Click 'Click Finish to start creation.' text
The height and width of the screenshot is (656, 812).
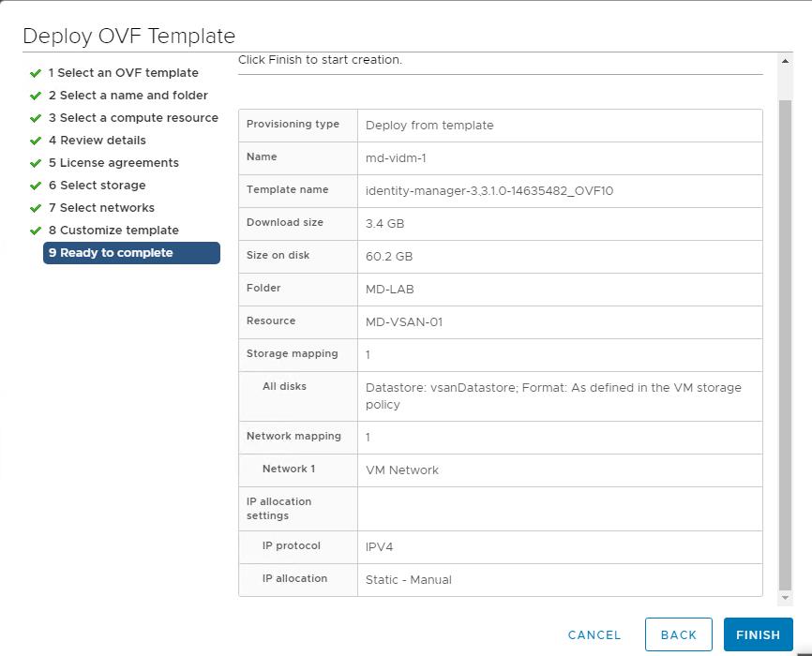click(x=320, y=60)
